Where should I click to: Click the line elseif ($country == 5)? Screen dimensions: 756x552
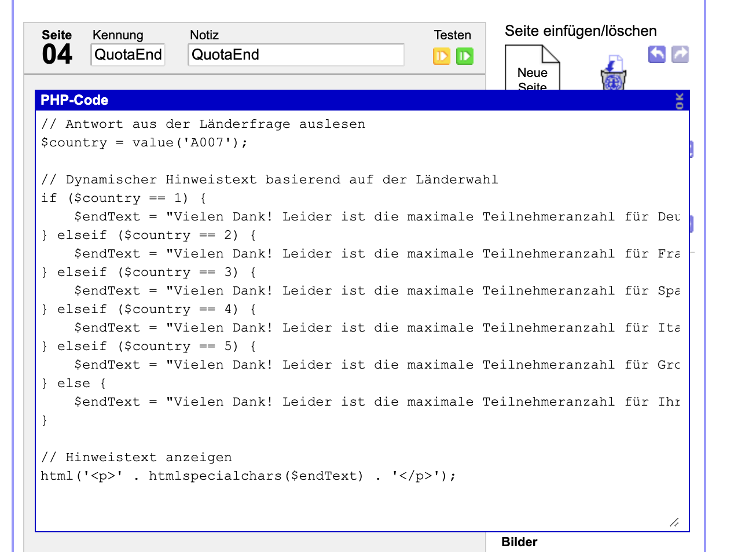pyautogui.click(x=149, y=346)
